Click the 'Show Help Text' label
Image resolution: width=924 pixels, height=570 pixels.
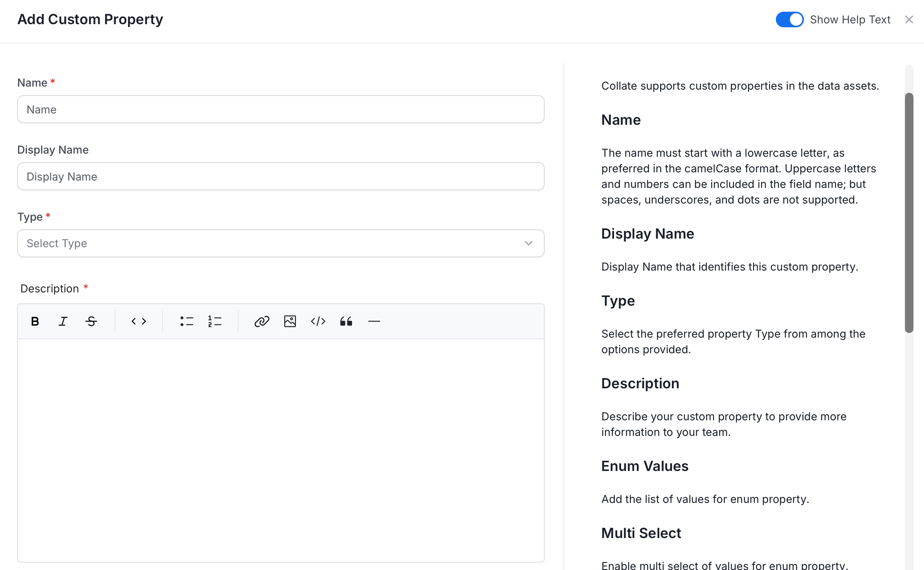coord(850,19)
